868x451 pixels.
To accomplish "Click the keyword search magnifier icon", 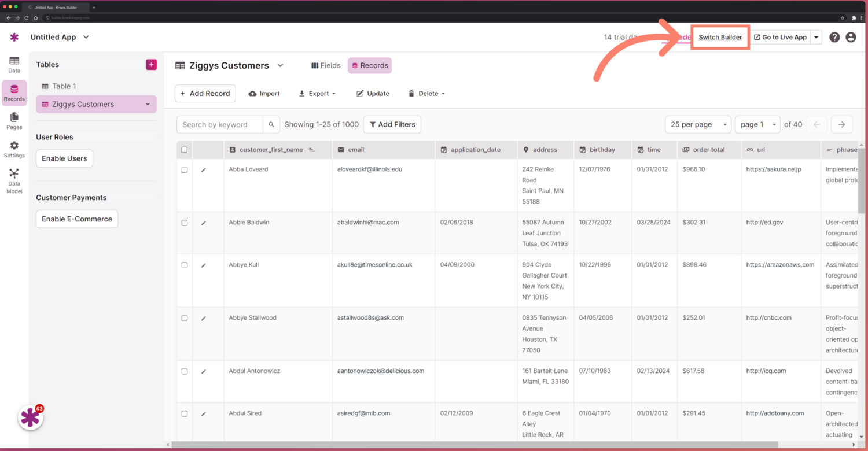I will point(271,124).
